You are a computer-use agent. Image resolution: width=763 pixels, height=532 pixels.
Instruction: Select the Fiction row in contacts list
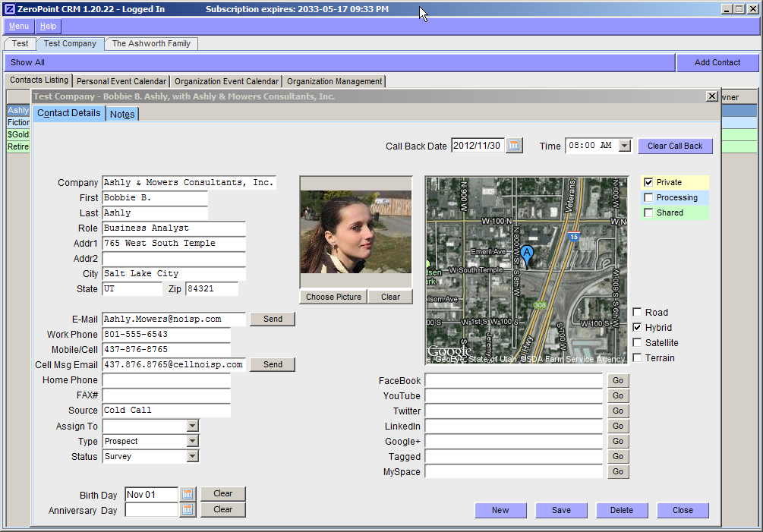(18, 122)
